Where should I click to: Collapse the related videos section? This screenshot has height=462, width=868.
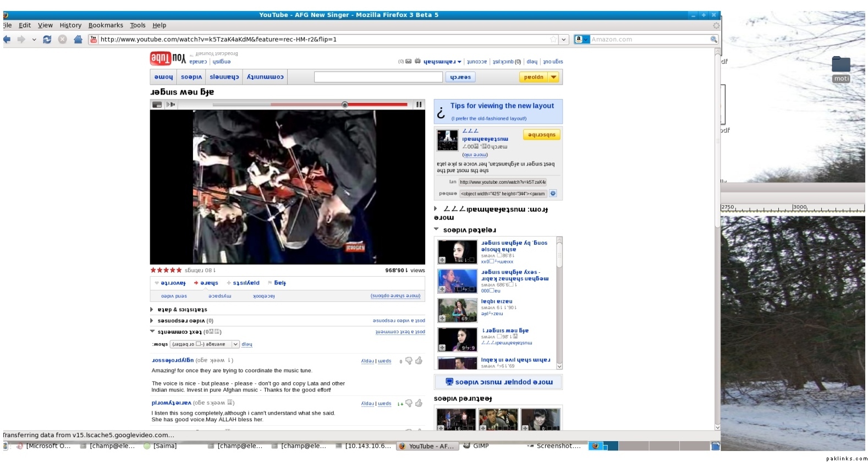pyautogui.click(x=437, y=230)
